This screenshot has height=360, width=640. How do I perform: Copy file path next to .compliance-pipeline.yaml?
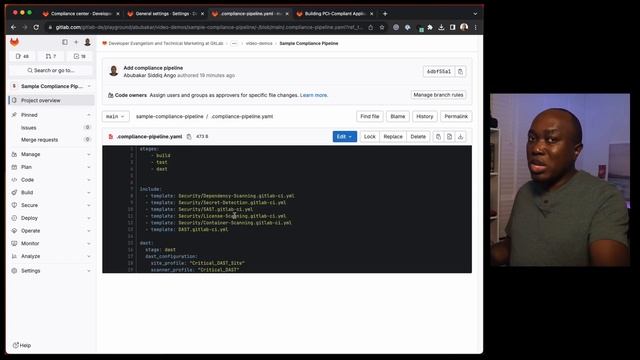[x=189, y=137]
